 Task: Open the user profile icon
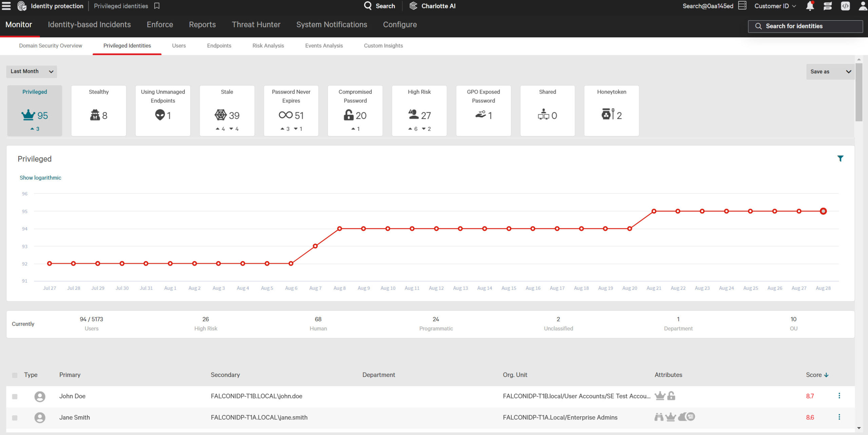pos(863,6)
